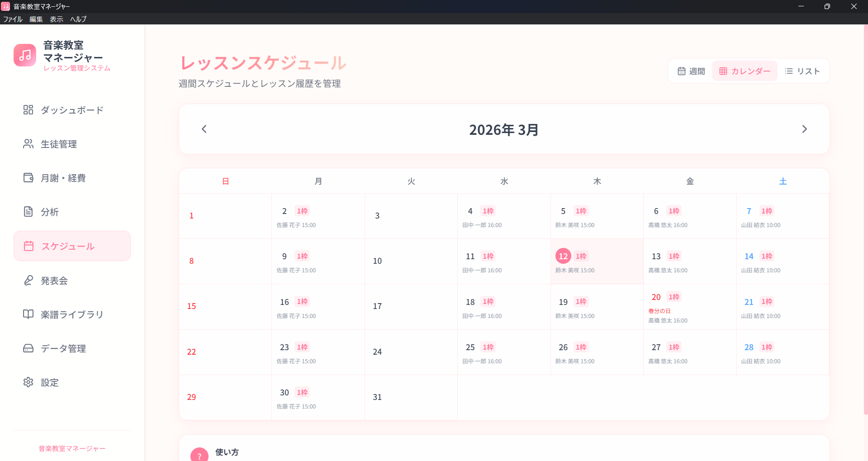The image size is (868, 461).
Task: Open 月謝・経費 management
Action: (x=28, y=178)
